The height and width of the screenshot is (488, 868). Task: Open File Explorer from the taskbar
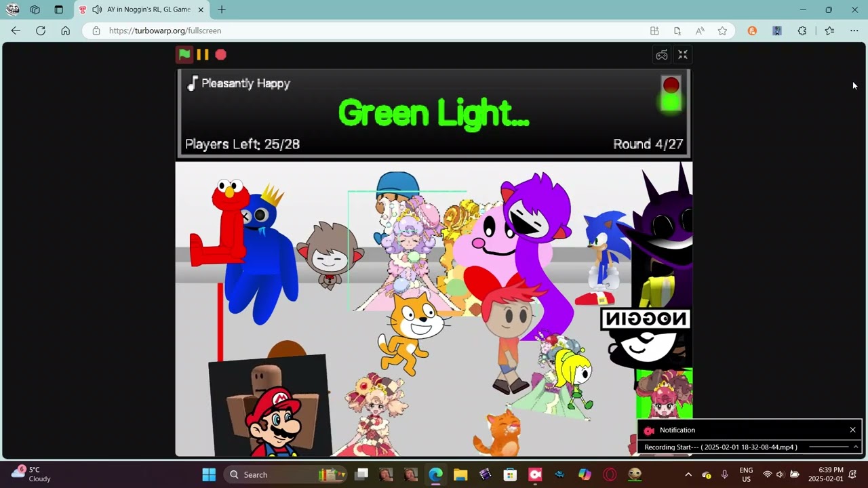click(x=460, y=474)
